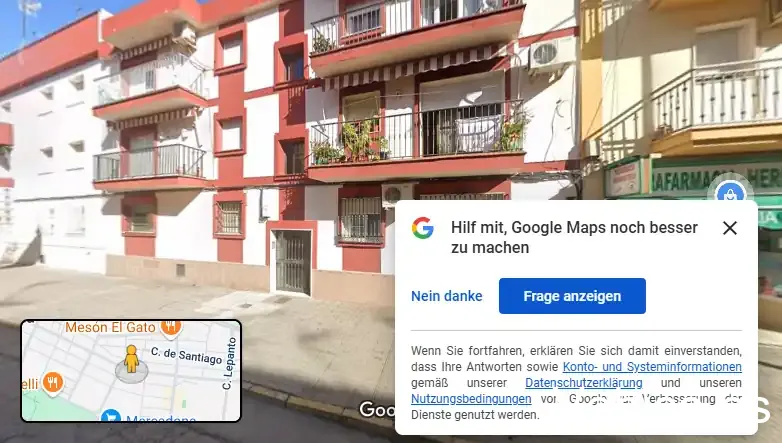The height and width of the screenshot is (443, 782).
Task: Open the 'Nutzungsbedingungen' link
Action: coord(471,399)
